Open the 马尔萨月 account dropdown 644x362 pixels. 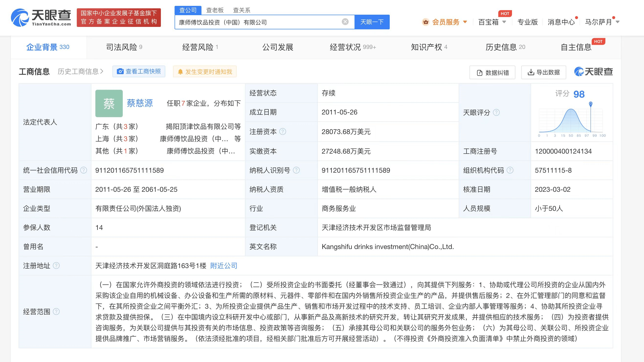click(602, 22)
